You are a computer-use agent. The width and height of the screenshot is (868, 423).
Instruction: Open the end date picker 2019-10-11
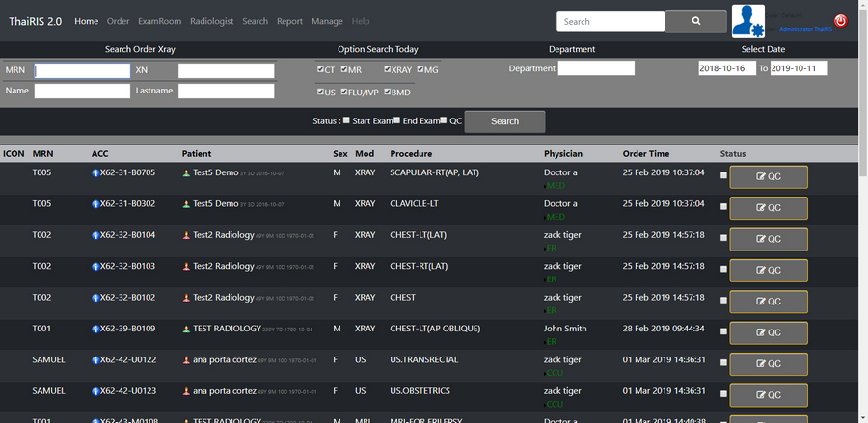[799, 68]
